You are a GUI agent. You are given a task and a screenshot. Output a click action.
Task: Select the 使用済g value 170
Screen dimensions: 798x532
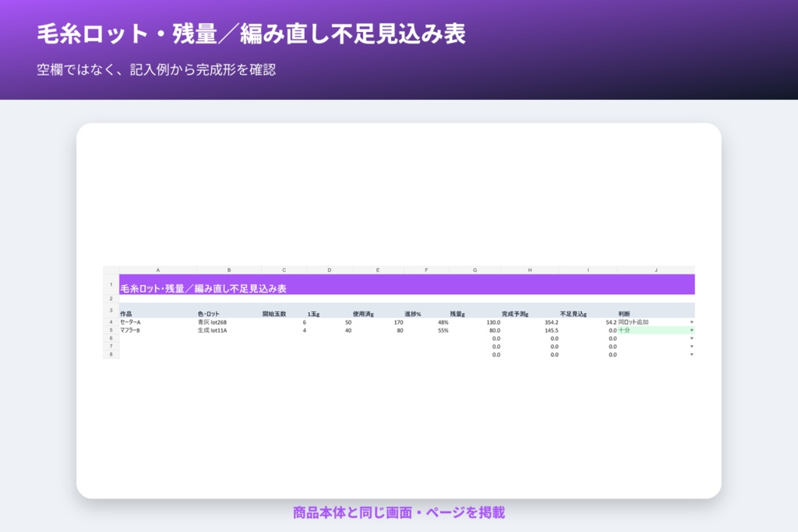coord(378,322)
